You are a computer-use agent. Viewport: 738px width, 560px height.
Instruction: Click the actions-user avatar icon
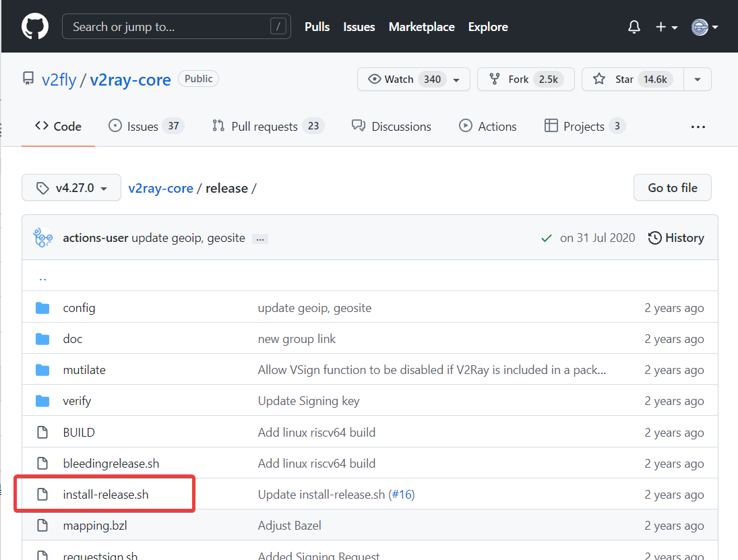[x=43, y=238]
